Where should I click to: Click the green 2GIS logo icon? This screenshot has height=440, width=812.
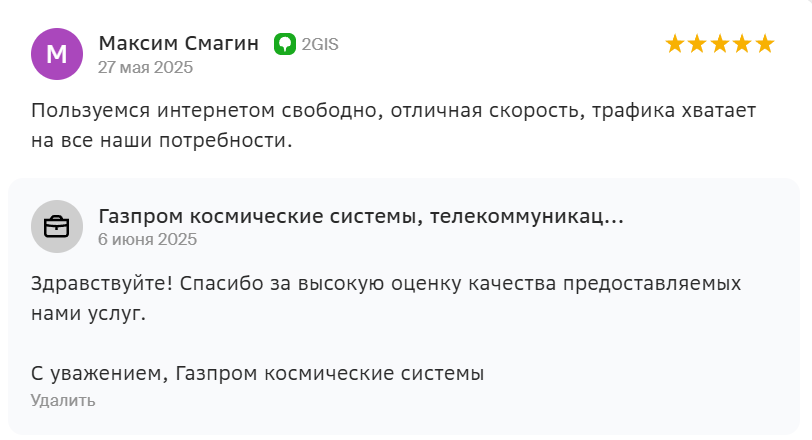pos(284,44)
